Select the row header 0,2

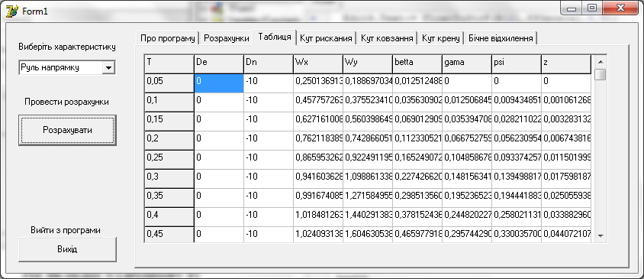169,141
